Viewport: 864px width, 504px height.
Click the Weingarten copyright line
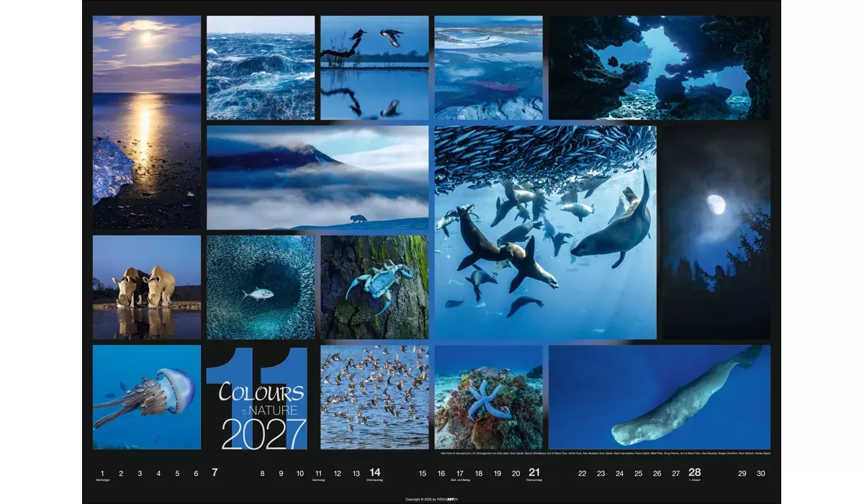(x=432, y=498)
